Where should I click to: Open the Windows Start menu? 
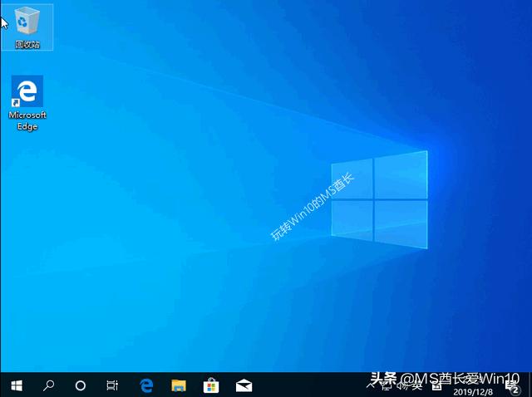(x=17, y=385)
